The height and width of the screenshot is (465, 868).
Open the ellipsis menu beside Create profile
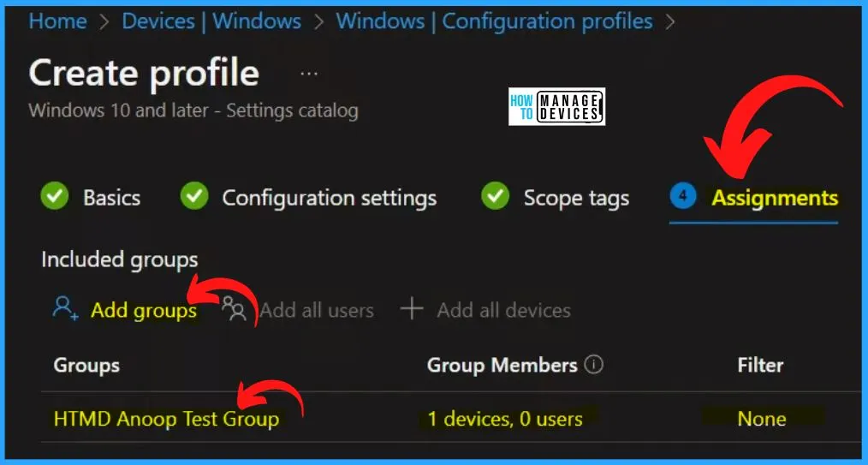308,74
